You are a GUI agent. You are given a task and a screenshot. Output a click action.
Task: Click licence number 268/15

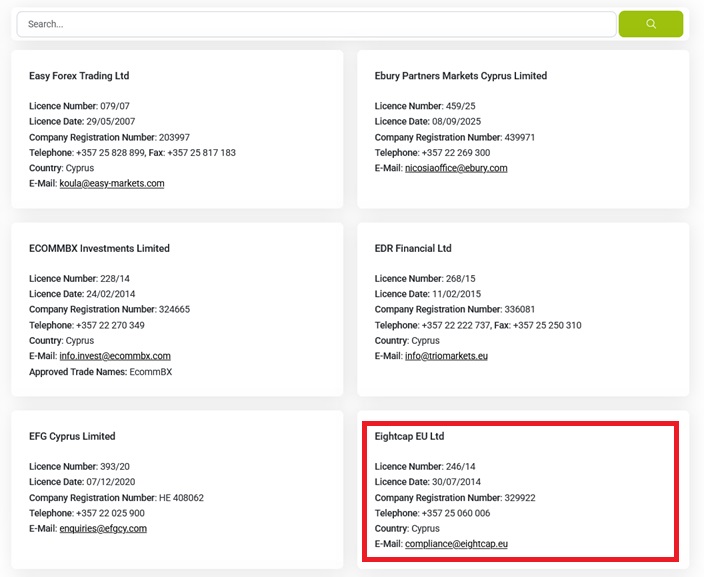(461, 278)
